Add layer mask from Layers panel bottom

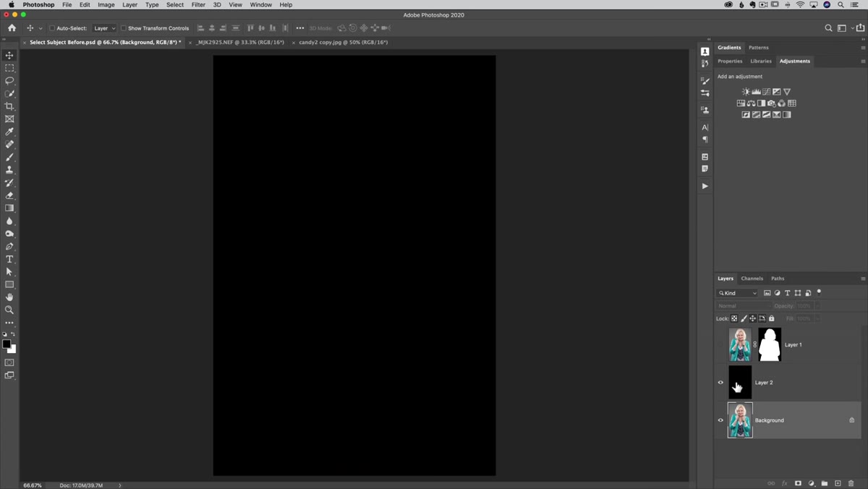[x=798, y=483]
